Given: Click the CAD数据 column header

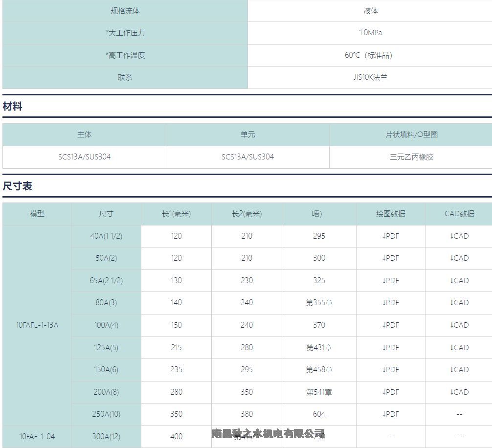Looking at the screenshot, I should pyautogui.click(x=459, y=214).
